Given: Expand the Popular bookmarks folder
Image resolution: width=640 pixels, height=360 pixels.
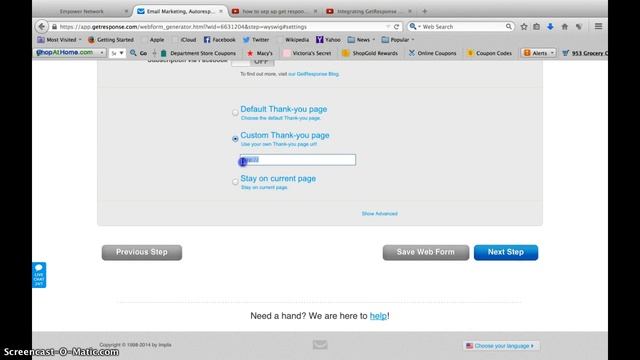Looking at the screenshot, I should 398,40.
